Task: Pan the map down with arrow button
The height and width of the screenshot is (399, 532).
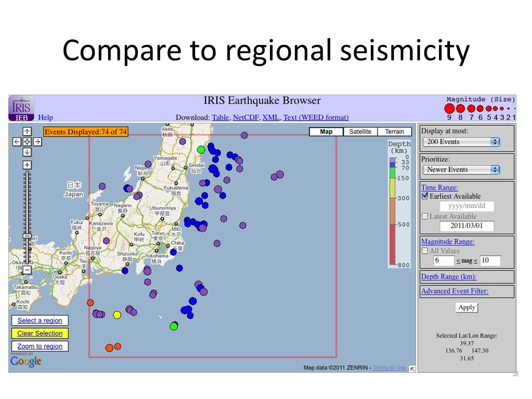Action: (27, 152)
